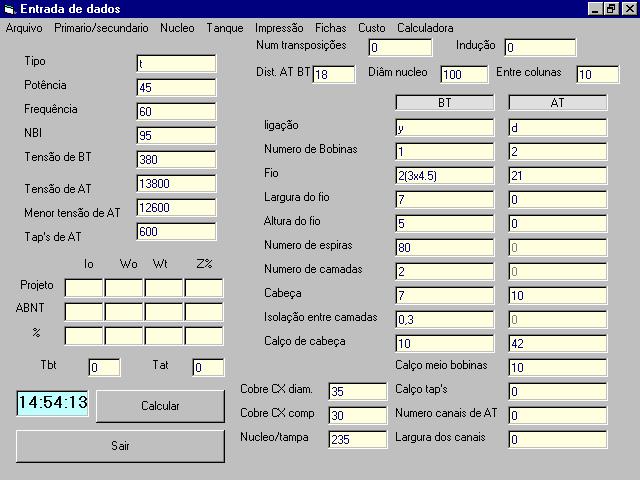
Task: Select the Tensão de AT field
Action: pos(176,184)
